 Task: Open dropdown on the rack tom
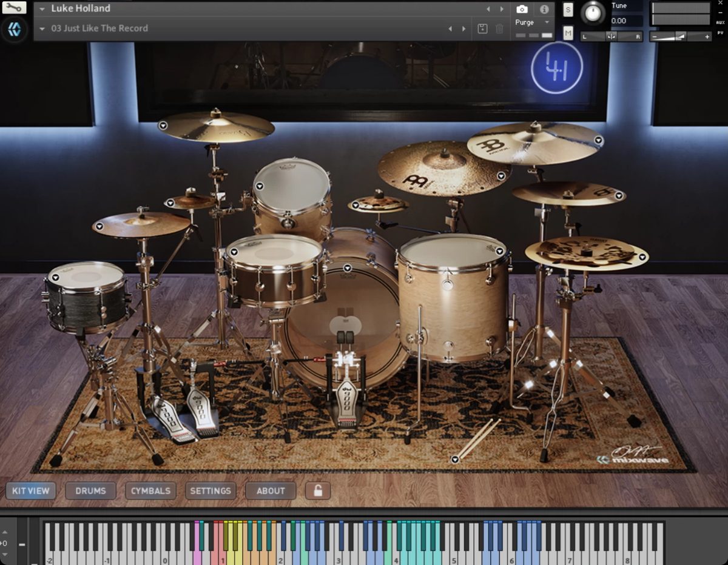click(x=260, y=186)
